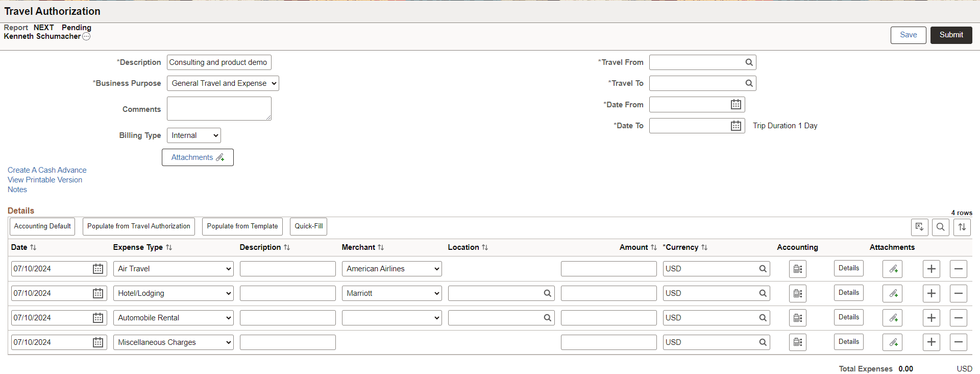Open Business Purpose dropdown
The height and width of the screenshot is (374, 980).
coord(223,83)
